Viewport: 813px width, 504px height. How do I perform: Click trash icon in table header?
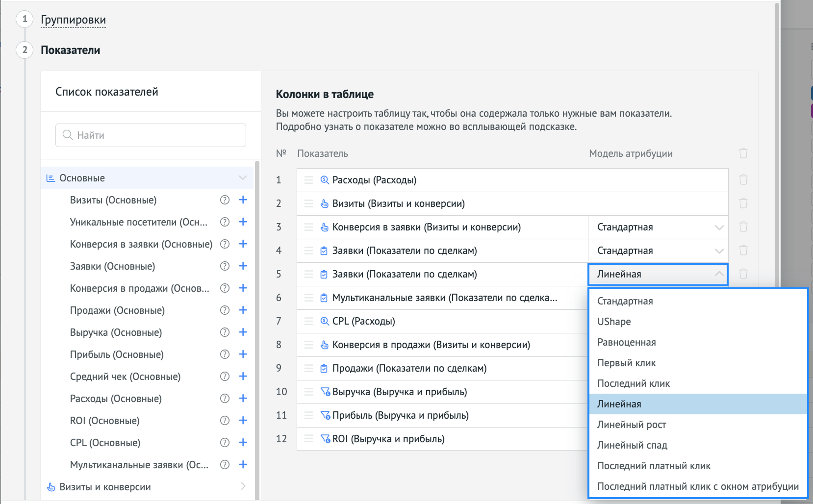click(743, 153)
